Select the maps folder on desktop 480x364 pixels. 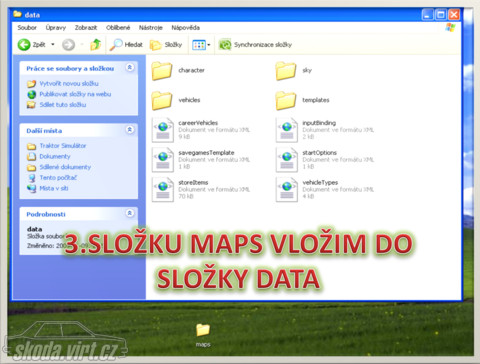pos(203,335)
